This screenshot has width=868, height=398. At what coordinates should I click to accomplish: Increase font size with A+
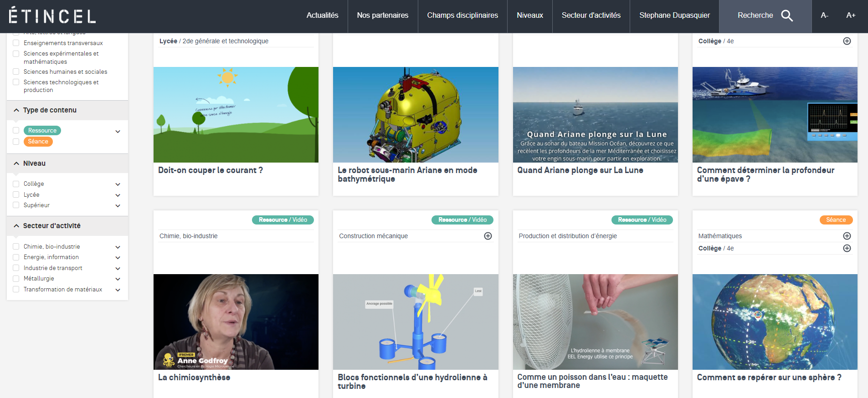coord(851,15)
